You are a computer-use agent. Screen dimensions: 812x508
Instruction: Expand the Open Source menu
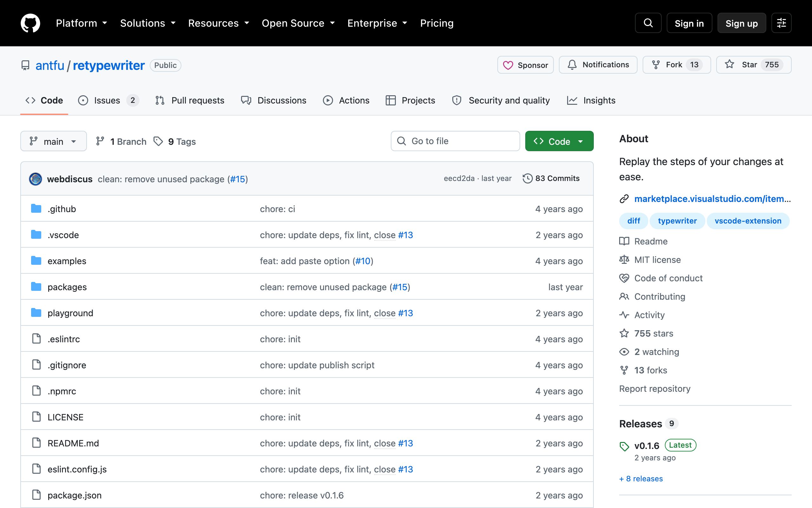298,23
